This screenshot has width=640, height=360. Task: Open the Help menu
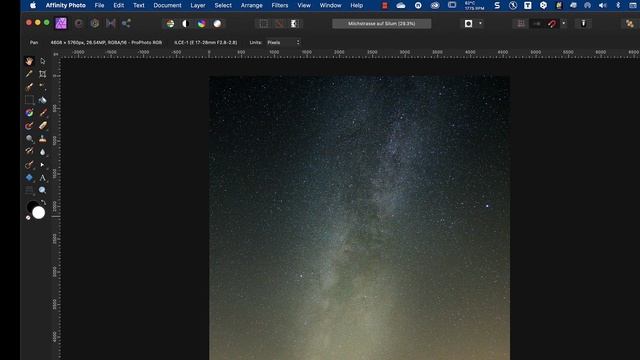(x=356, y=5)
